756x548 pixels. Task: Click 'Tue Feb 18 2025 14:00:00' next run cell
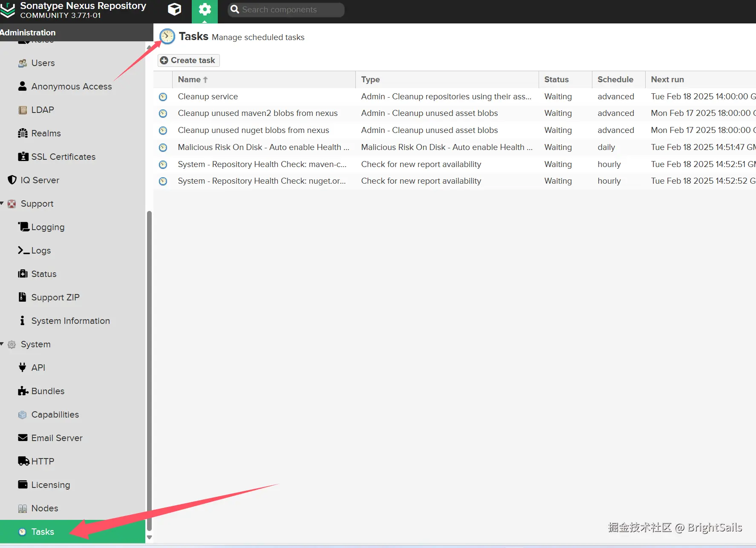coord(703,97)
